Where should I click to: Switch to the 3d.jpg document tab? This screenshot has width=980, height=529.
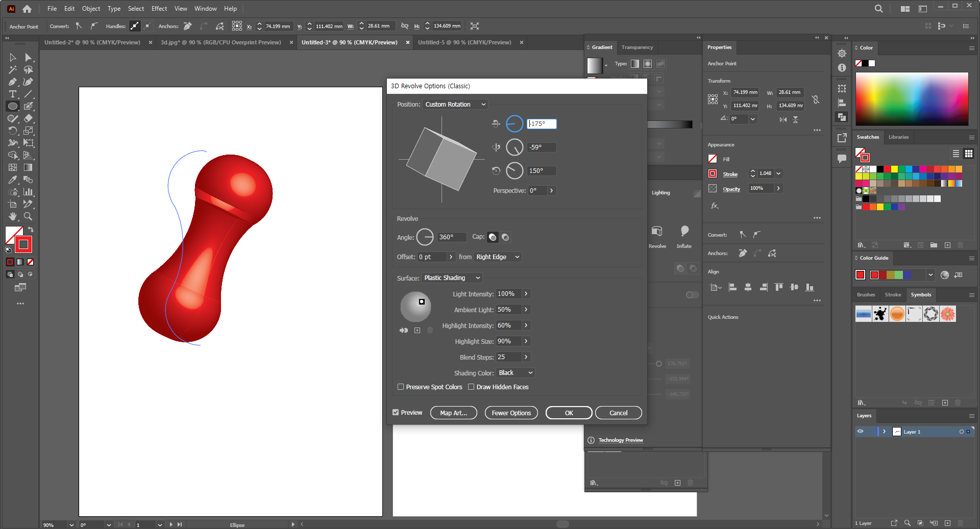coord(220,42)
